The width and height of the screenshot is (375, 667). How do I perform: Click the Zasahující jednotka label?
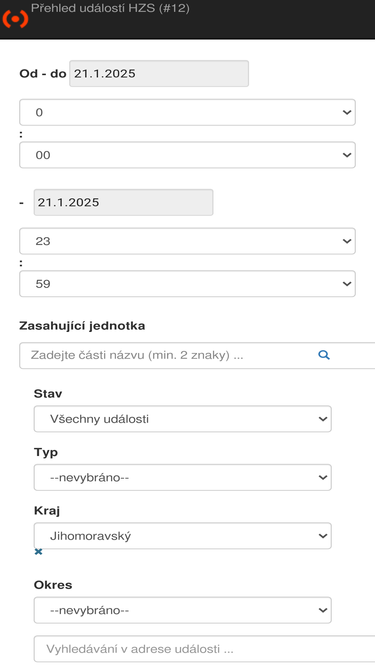(82, 326)
